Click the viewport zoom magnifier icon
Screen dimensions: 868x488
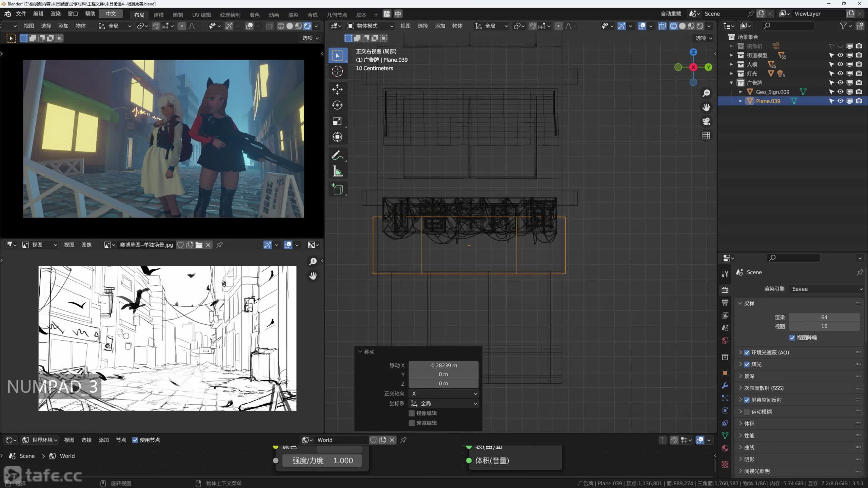pyautogui.click(x=706, y=93)
